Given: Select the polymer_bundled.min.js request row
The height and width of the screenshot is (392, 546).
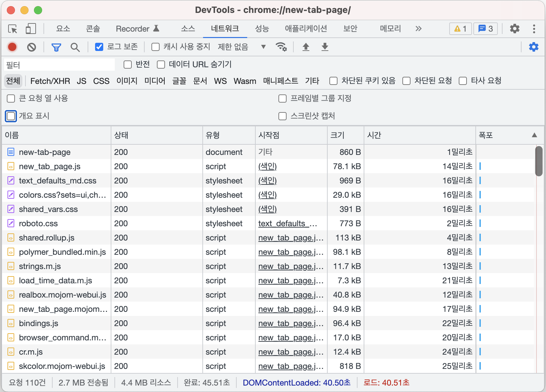Looking at the screenshot, I should click(x=268, y=252).
